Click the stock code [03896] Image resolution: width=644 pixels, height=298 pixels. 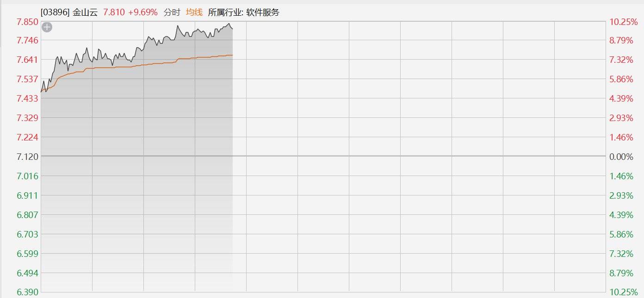tap(55, 12)
